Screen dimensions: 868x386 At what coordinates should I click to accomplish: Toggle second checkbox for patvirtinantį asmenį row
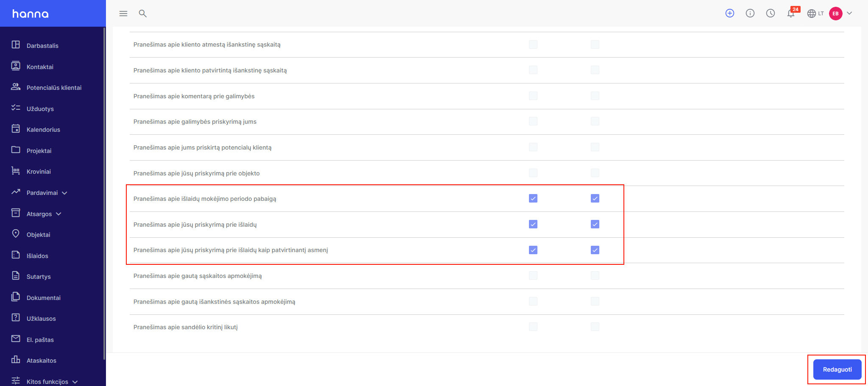pos(595,250)
